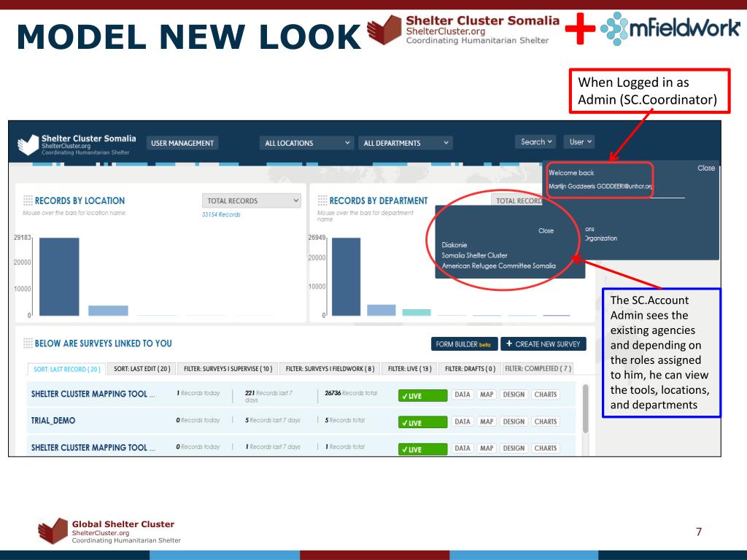Image resolution: width=747 pixels, height=560 pixels.
Task: Click CREATE NEW SURVEY button
Action: point(543,344)
